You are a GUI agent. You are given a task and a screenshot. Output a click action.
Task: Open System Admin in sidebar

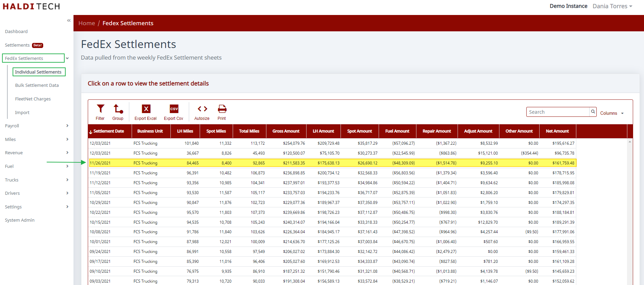pyautogui.click(x=20, y=220)
